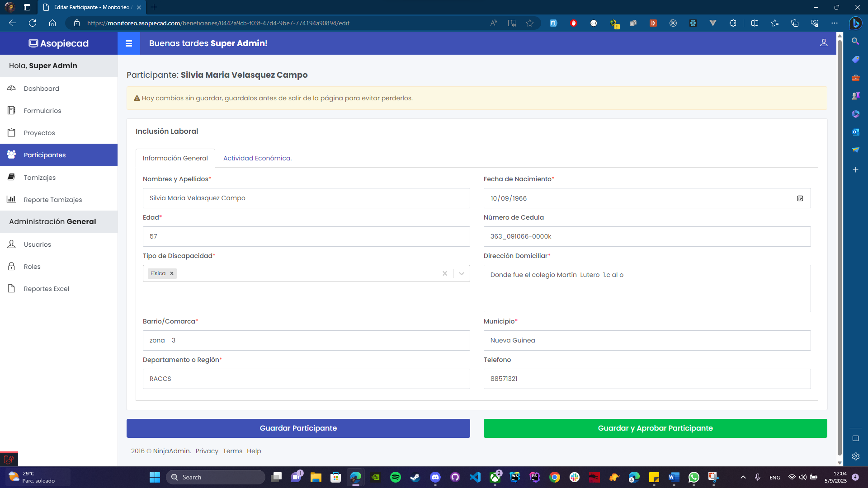Remove the Fisica disability tag
The width and height of the screenshot is (868, 488).
point(172,273)
